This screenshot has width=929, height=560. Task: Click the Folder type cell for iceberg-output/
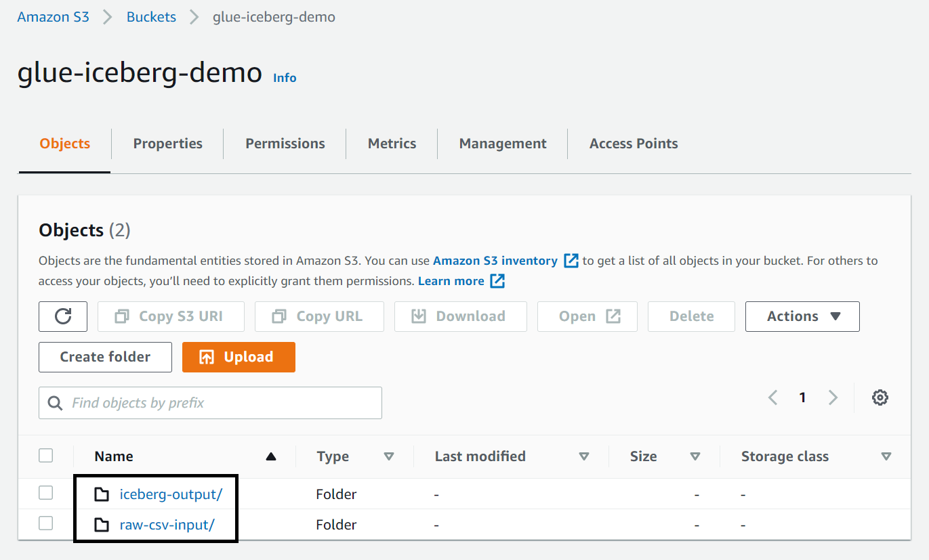pos(336,494)
